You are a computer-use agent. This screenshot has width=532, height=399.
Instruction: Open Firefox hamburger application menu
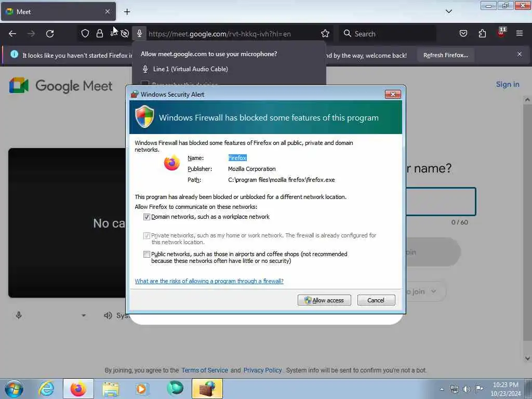(x=519, y=33)
